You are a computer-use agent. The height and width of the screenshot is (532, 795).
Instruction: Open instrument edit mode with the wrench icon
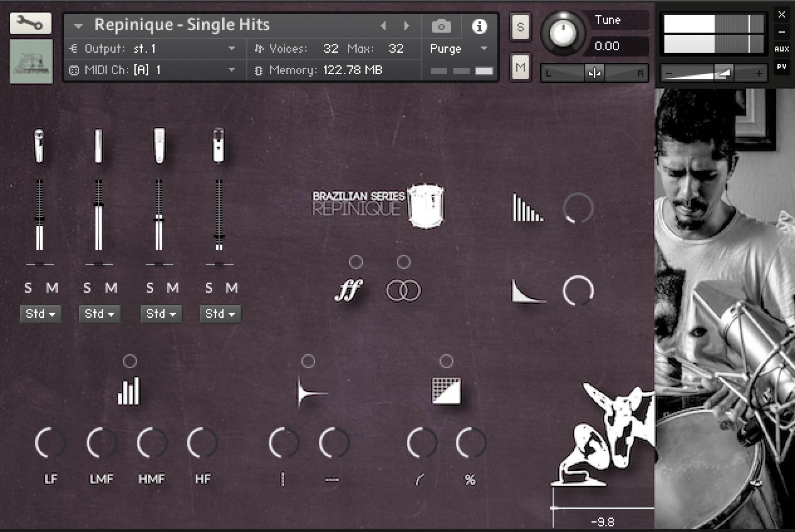pos(31,24)
